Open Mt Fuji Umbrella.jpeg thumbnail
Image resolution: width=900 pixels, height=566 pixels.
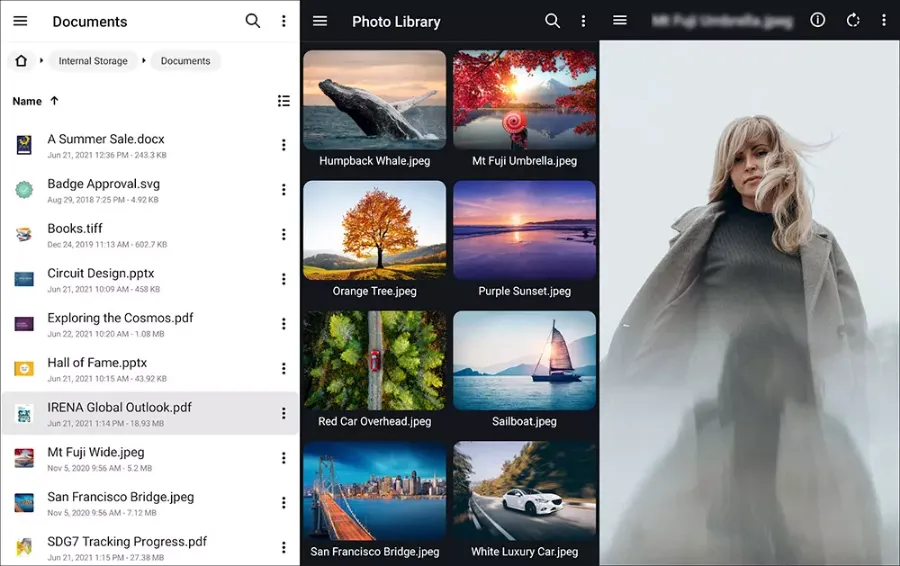tap(525, 100)
